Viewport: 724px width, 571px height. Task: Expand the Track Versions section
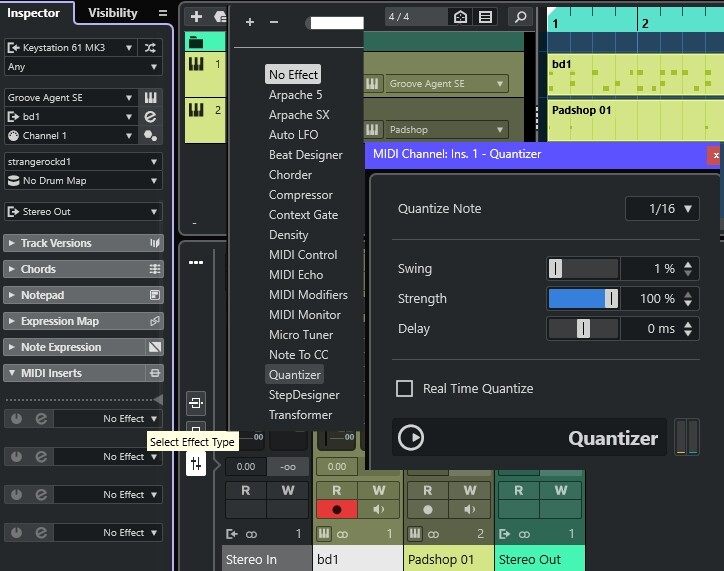83,243
